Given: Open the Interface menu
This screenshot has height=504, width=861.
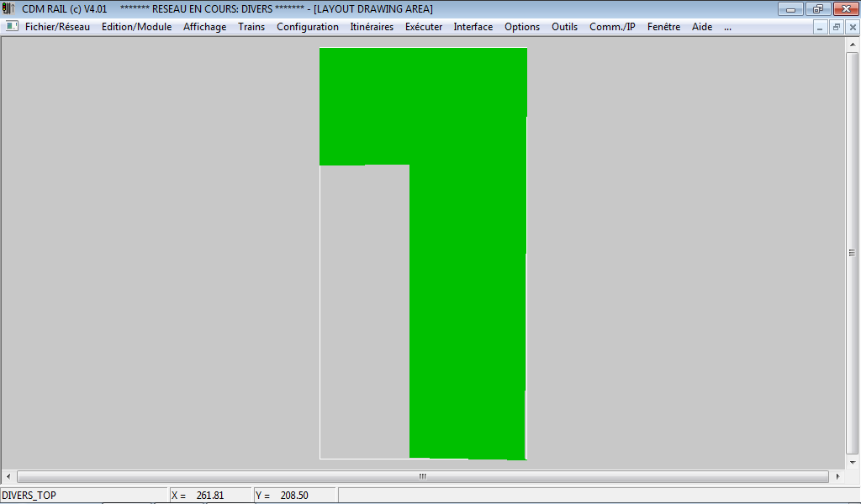Looking at the screenshot, I should (x=473, y=27).
